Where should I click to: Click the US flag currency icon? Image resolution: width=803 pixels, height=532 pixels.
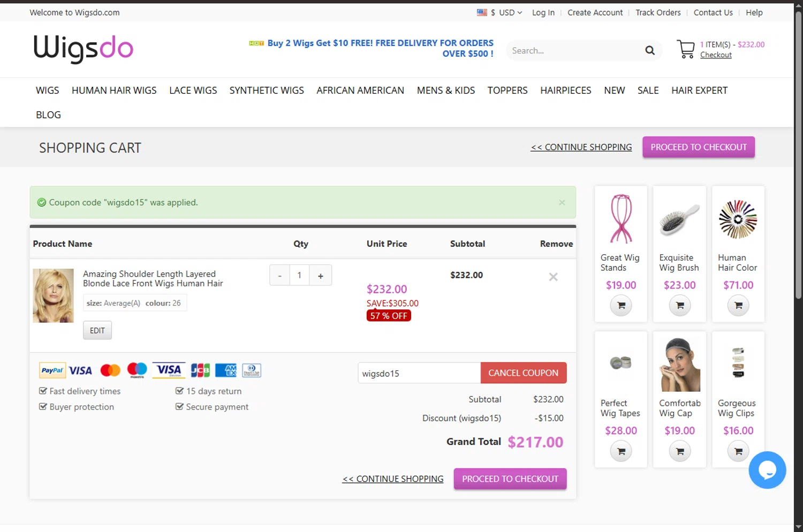tap(482, 12)
